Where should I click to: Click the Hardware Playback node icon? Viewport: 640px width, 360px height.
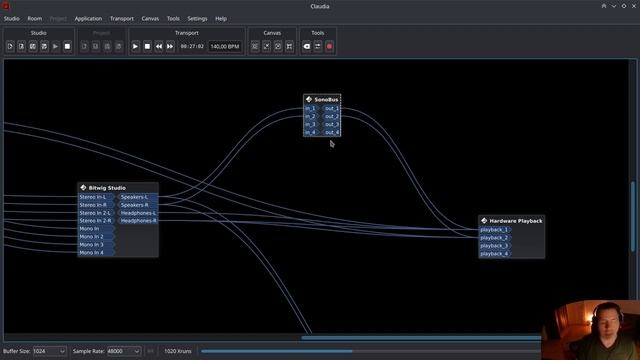[x=484, y=221]
